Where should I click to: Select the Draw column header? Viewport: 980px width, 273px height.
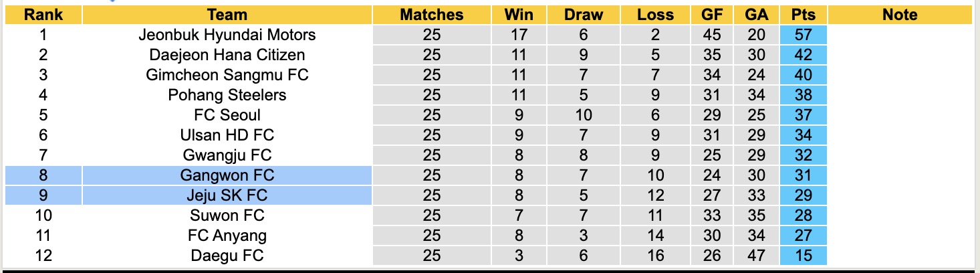[583, 15]
